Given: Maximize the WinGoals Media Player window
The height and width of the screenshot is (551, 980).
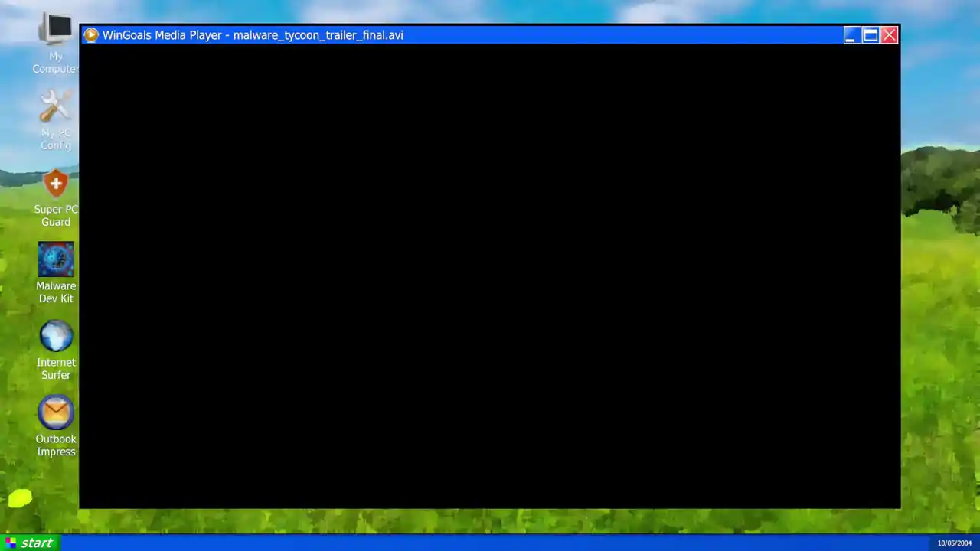Looking at the screenshot, I should pyautogui.click(x=871, y=35).
